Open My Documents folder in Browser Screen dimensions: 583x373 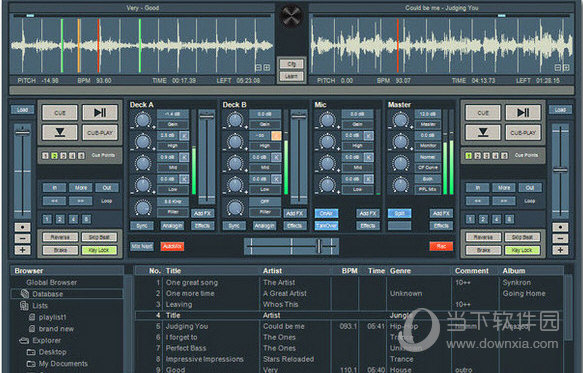tap(63, 363)
